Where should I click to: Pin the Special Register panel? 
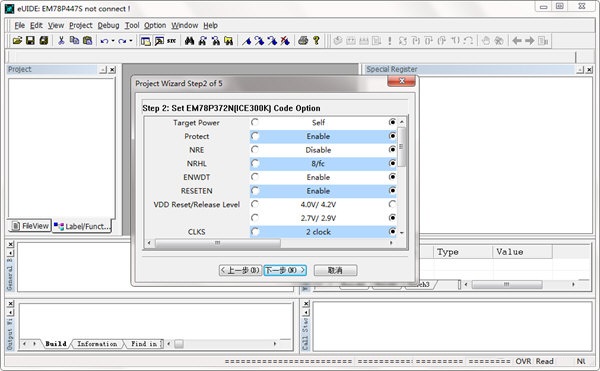point(580,70)
